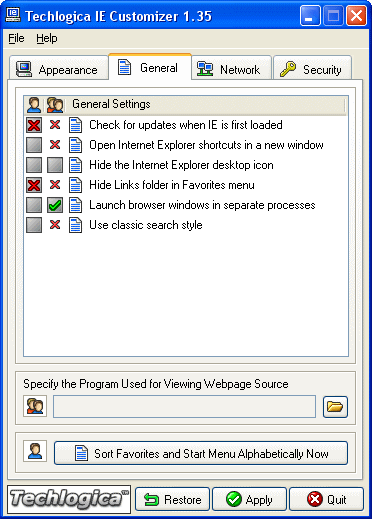Click Sort Favorites and Start Menu Alphabetically Now
The image size is (372, 519).
(x=201, y=453)
